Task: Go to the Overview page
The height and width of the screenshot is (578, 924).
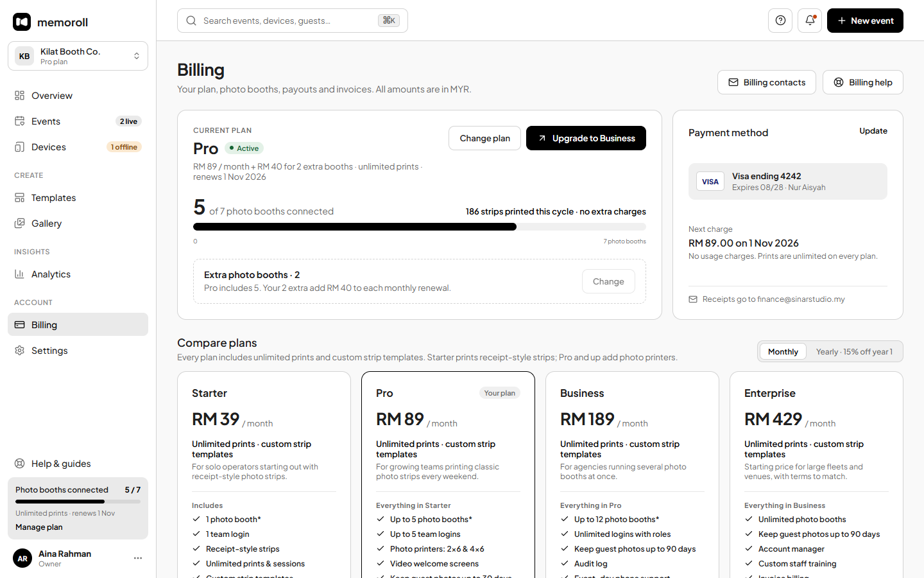Action: (78, 96)
